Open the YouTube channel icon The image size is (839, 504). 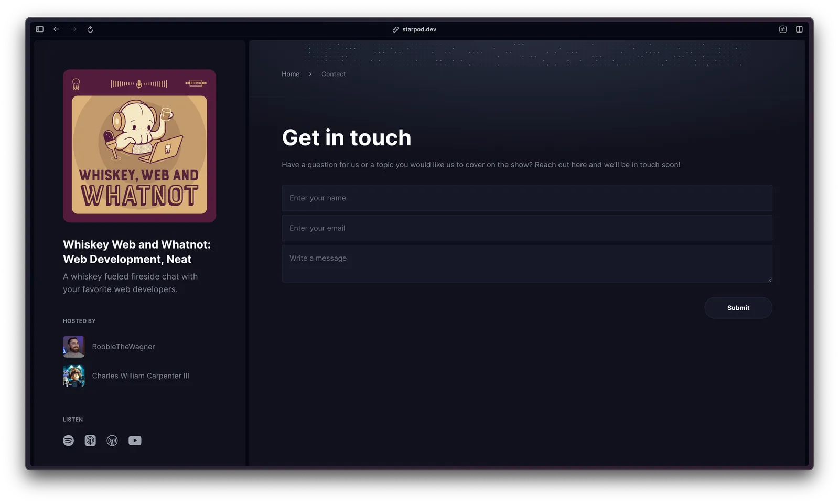pyautogui.click(x=135, y=441)
